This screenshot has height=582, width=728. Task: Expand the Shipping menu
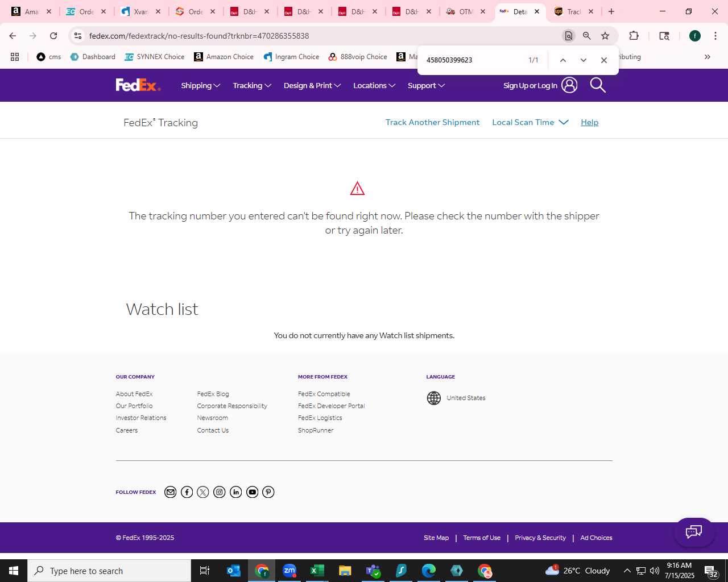click(x=200, y=86)
